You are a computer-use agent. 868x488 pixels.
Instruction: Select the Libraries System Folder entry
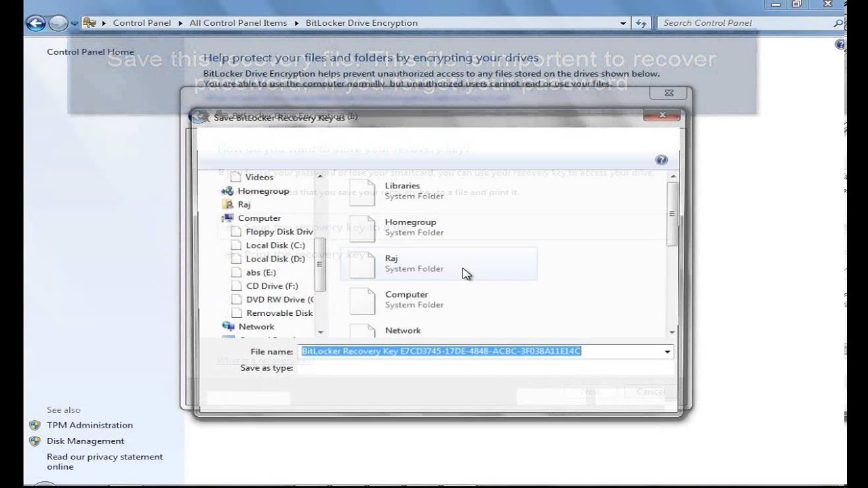coord(439,191)
